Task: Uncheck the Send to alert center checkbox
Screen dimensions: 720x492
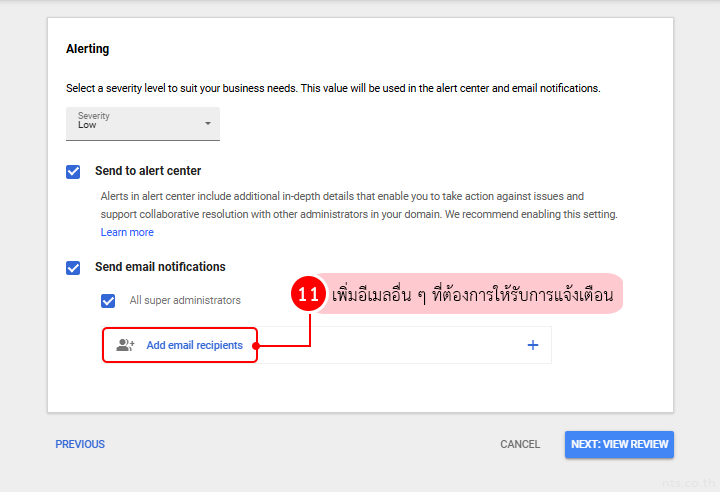Action: coord(73,171)
